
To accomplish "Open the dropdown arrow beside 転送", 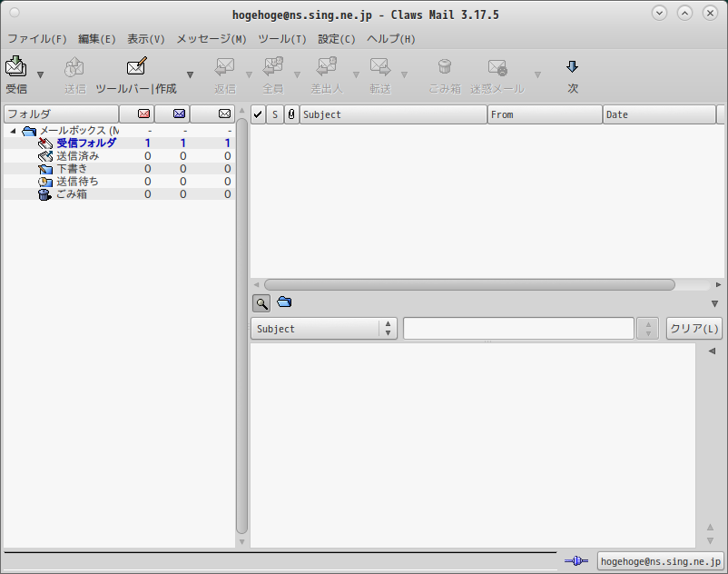I will 404,74.
